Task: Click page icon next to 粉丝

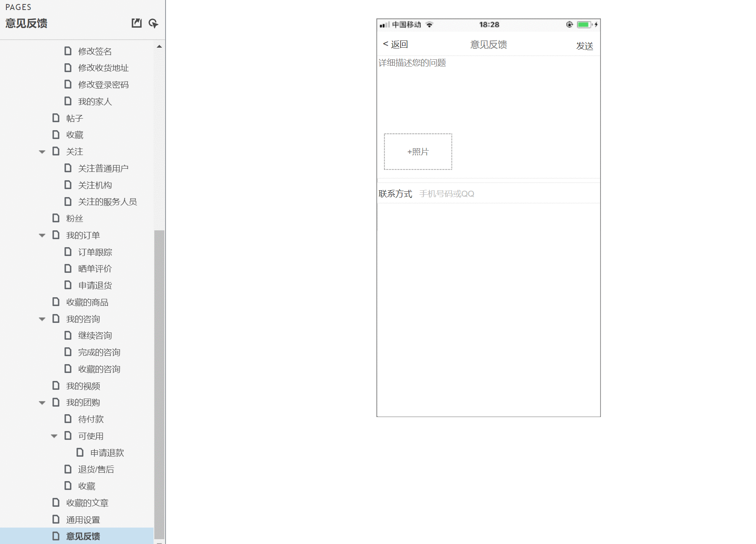Action: pyautogui.click(x=56, y=218)
